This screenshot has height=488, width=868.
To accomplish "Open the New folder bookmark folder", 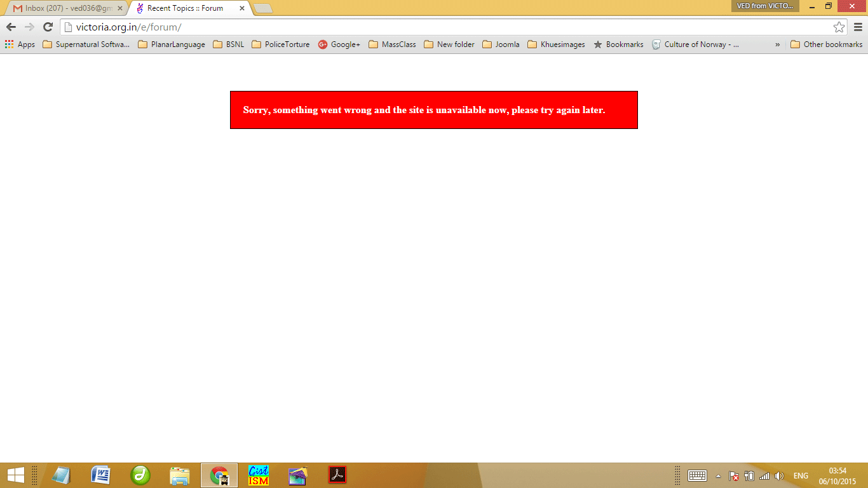I will click(449, 44).
